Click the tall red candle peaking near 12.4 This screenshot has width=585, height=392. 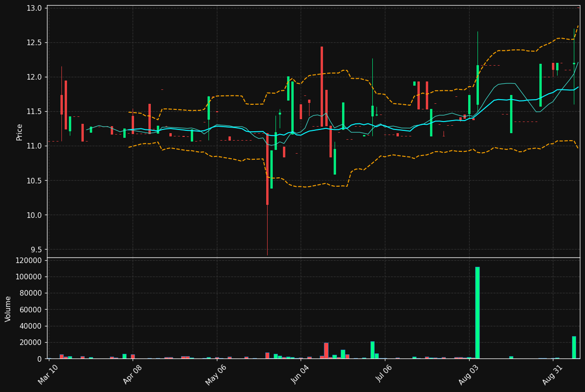coord(322,87)
